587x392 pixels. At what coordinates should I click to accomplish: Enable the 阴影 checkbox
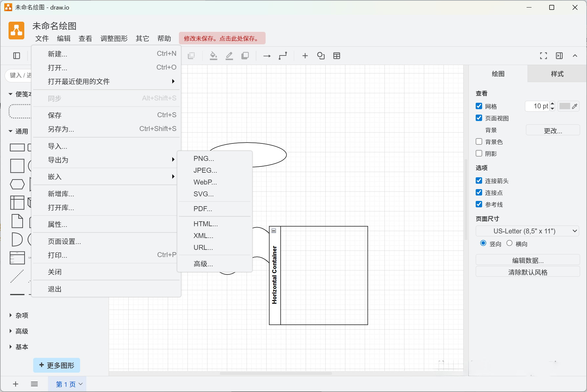click(x=479, y=153)
